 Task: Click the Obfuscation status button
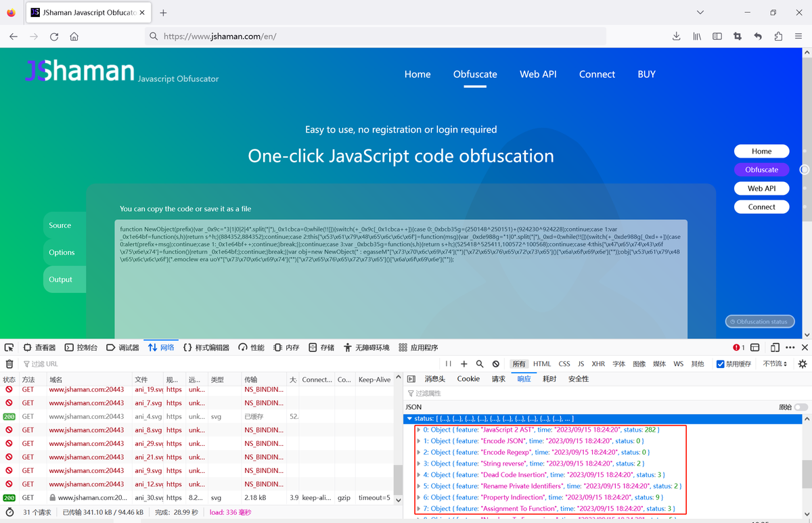click(761, 321)
